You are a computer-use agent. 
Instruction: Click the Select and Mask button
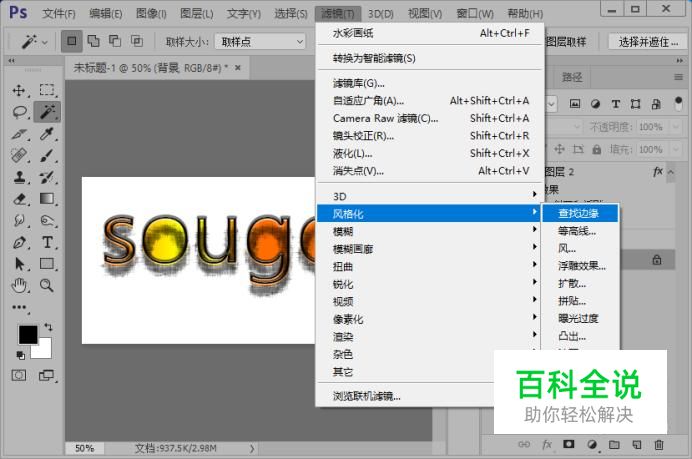click(x=646, y=42)
